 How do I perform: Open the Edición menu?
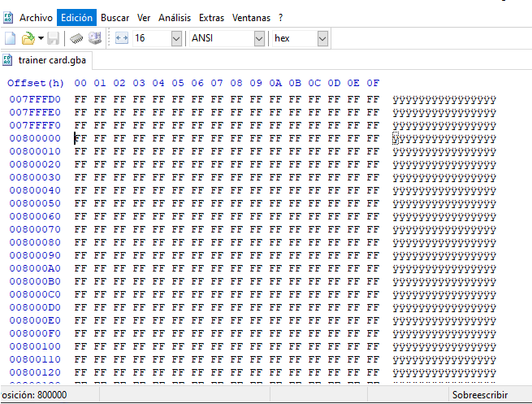77,17
